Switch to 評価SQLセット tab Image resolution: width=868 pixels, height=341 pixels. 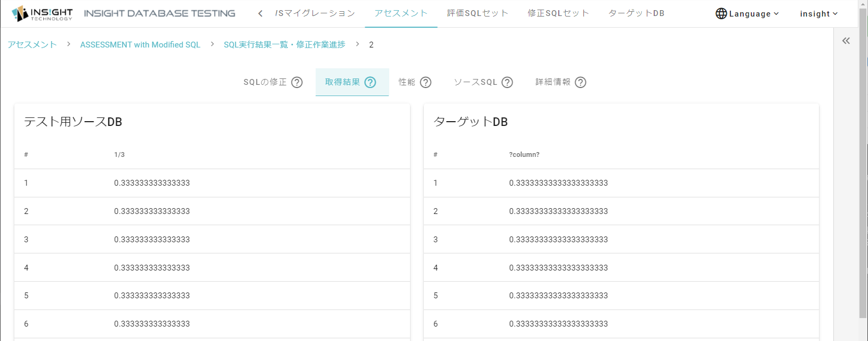pos(478,13)
